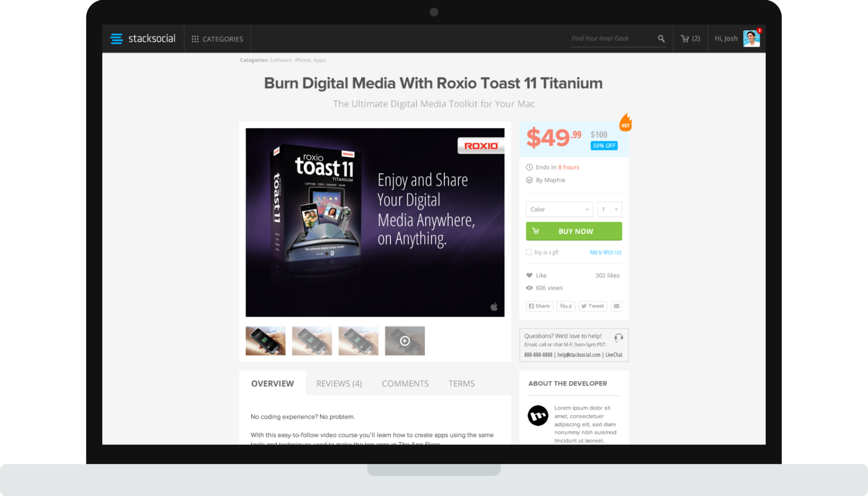Enable the Buy as a gift checkbox
Viewport: 868px width, 496px height.
529,252
